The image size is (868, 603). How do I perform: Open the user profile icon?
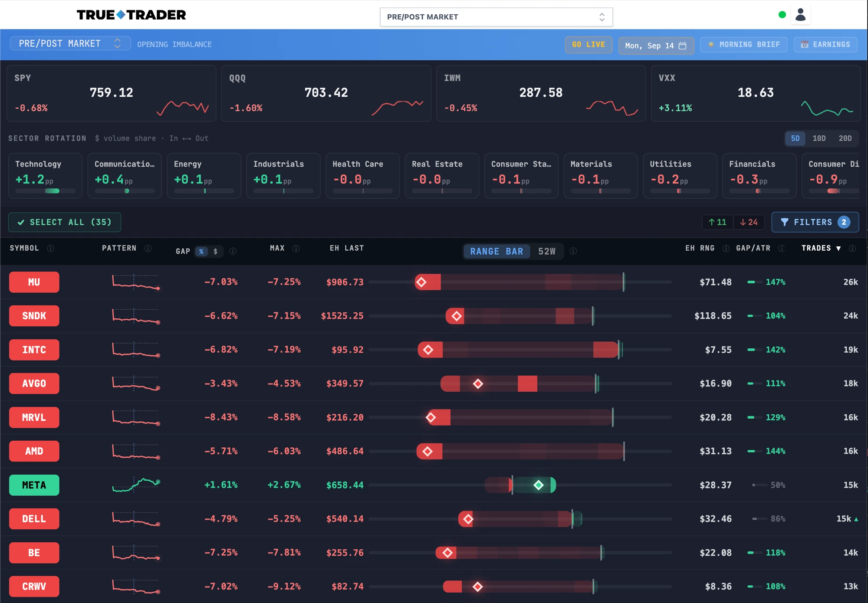coord(800,15)
